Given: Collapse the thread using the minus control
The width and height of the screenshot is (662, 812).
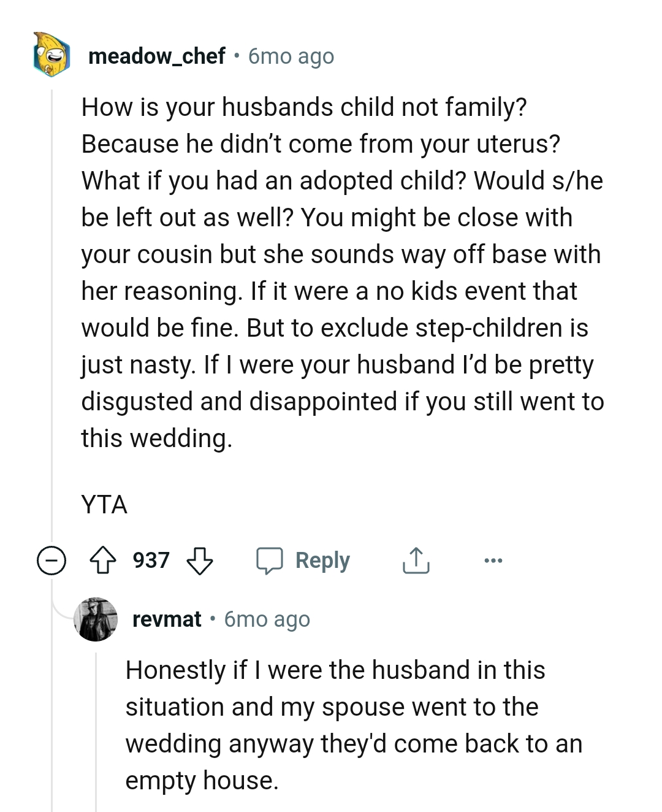Looking at the screenshot, I should point(52,560).
